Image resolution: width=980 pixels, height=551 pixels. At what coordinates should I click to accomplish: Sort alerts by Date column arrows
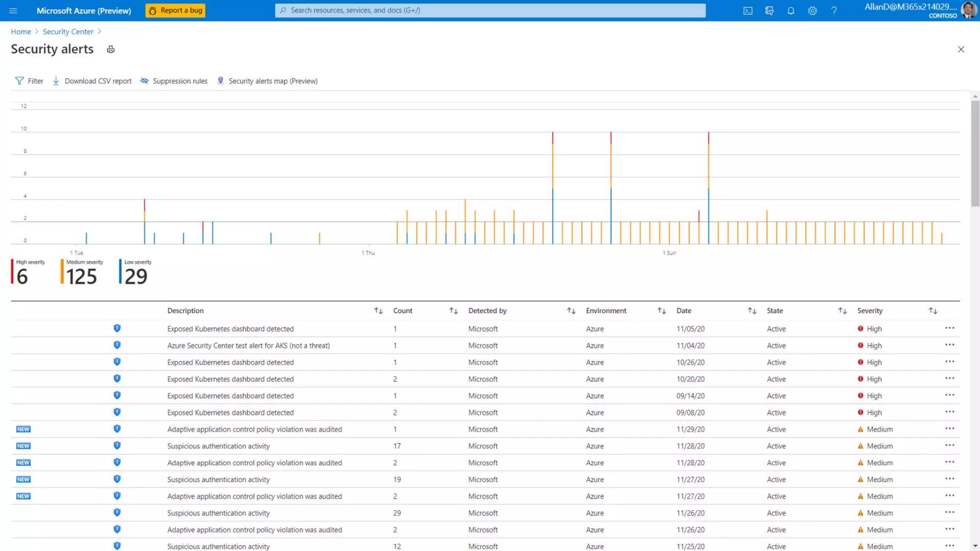(x=752, y=311)
